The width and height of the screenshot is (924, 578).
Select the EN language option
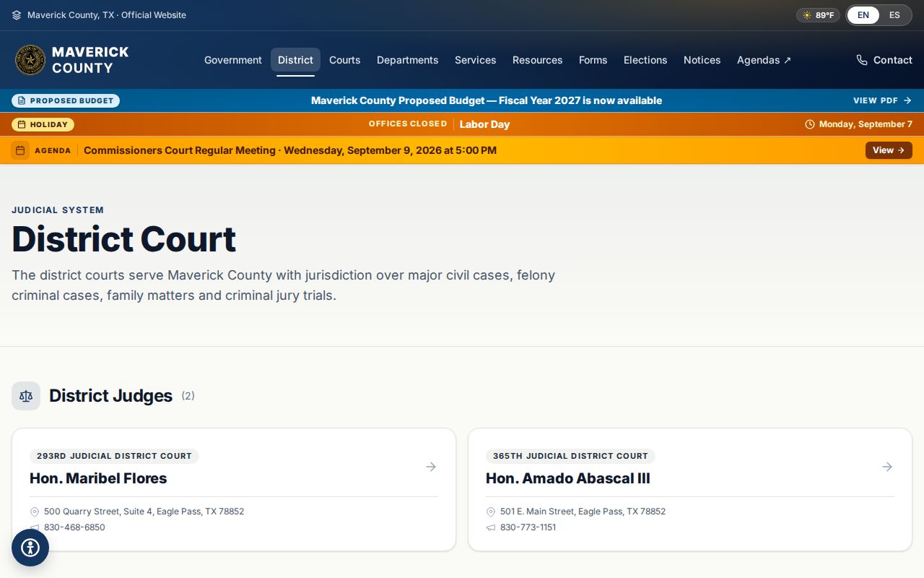click(x=863, y=15)
